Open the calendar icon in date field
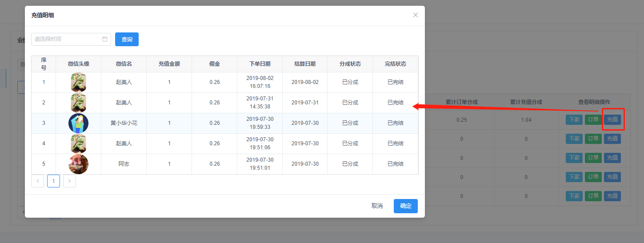 pyautogui.click(x=105, y=39)
